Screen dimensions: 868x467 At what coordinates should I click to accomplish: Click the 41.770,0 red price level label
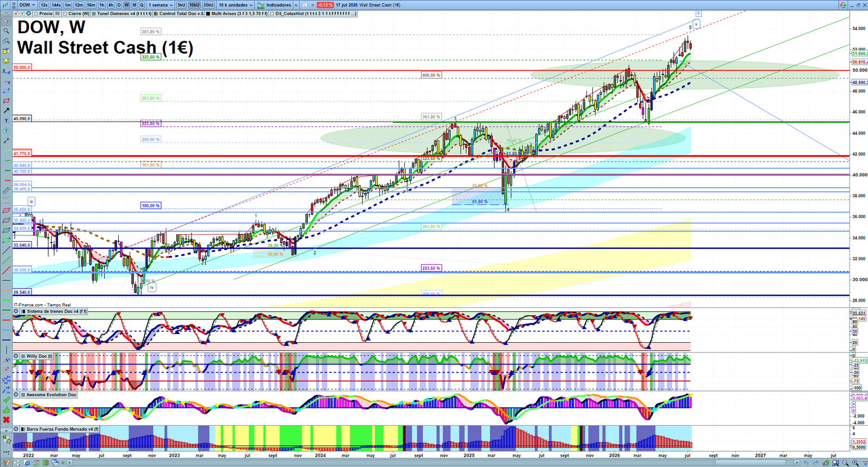[22, 153]
